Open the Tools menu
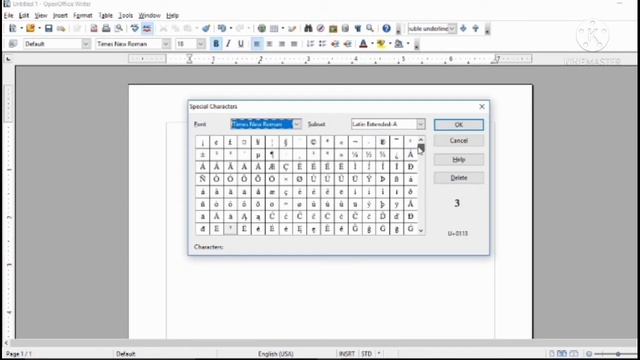 click(125, 16)
